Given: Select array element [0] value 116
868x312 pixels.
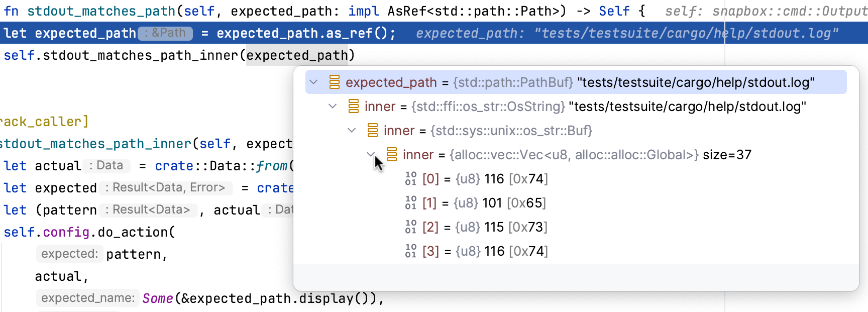Looking at the screenshot, I should (494, 179).
